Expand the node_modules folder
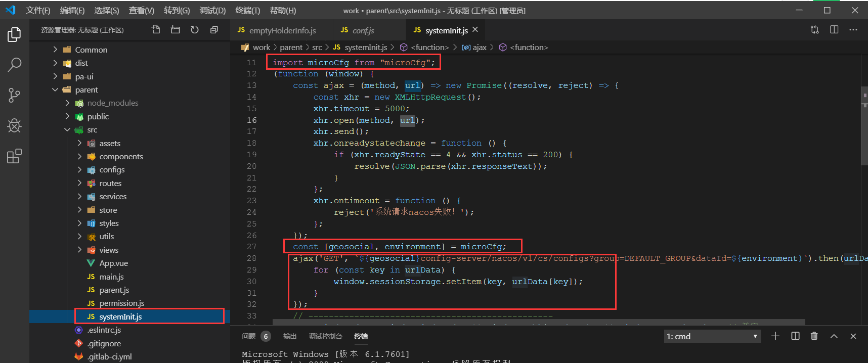868x363 pixels. click(67, 103)
